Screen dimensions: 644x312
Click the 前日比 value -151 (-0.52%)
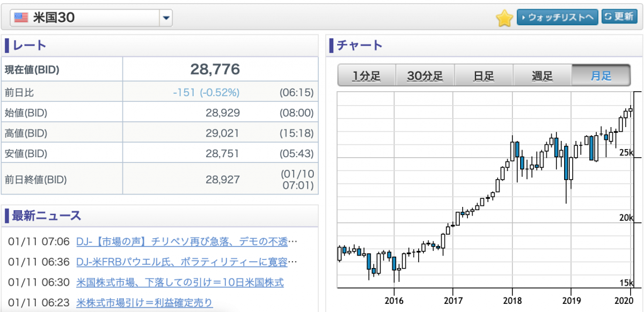click(206, 92)
